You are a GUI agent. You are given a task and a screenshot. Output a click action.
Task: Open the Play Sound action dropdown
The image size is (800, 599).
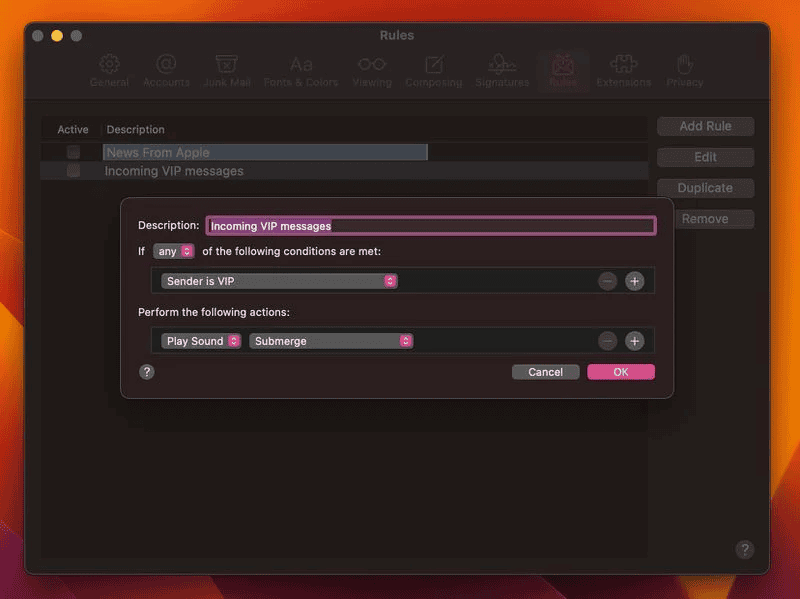click(201, 341)
